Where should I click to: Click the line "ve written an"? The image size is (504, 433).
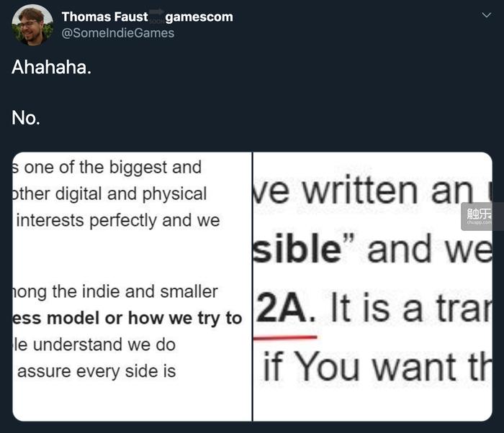click(x=360, y=191)
